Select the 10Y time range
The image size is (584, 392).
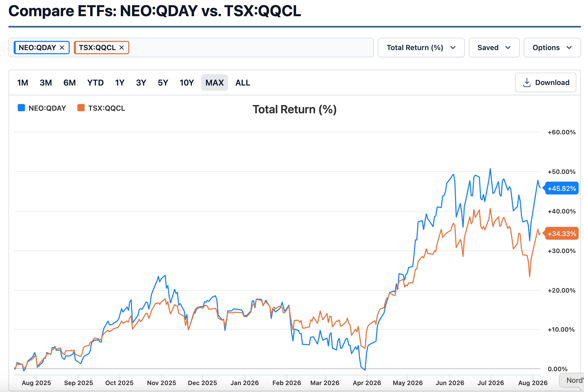pos(187,82)
